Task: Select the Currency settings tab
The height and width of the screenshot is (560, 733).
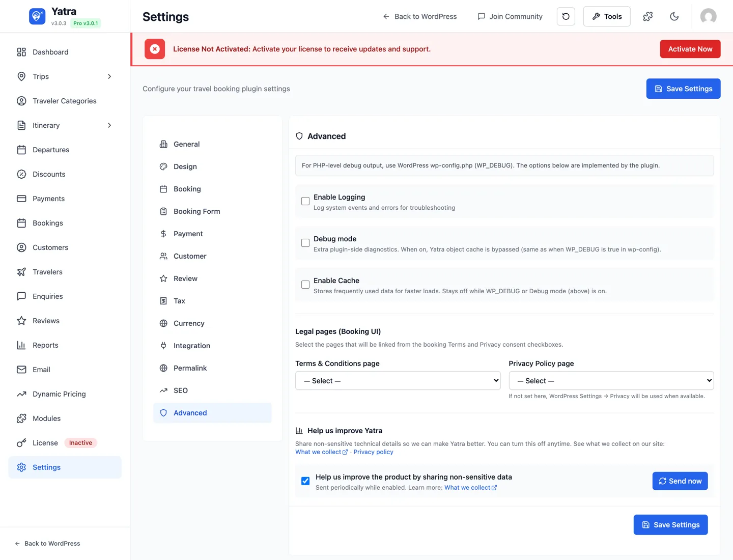Action: (212, 323)
